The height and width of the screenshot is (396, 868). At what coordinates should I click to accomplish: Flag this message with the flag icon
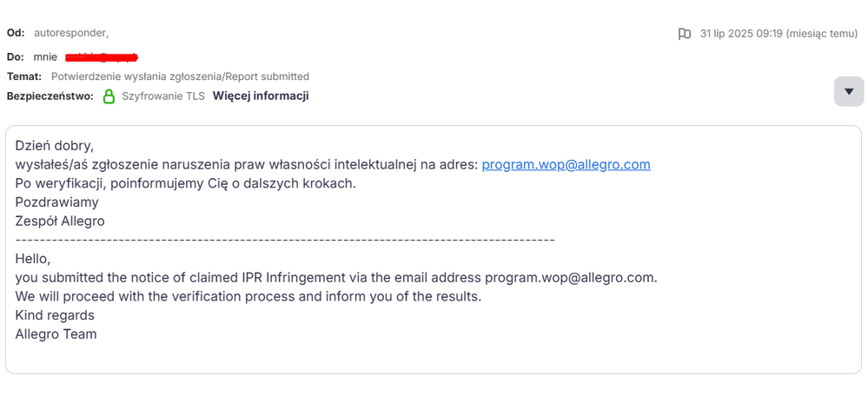click(x=684, y=34)
